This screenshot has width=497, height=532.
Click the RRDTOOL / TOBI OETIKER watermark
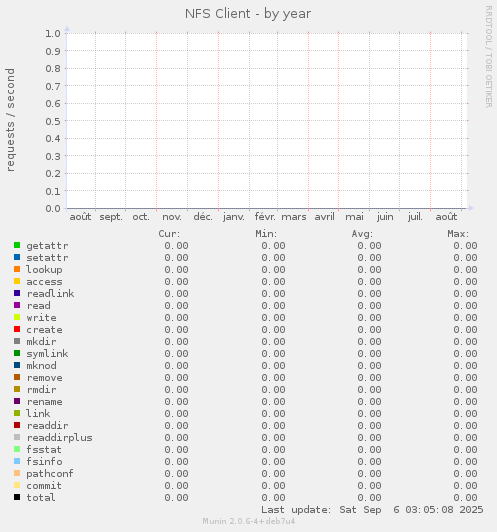[x=489, y=57]
